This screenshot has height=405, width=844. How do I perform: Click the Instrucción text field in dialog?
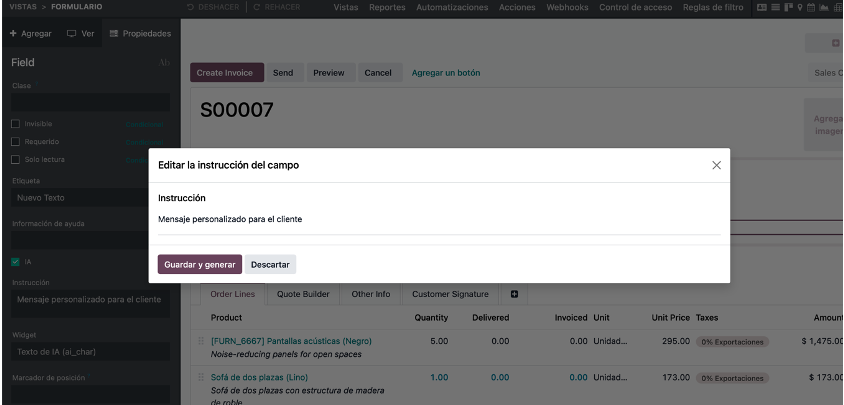[x=439, y=220]
